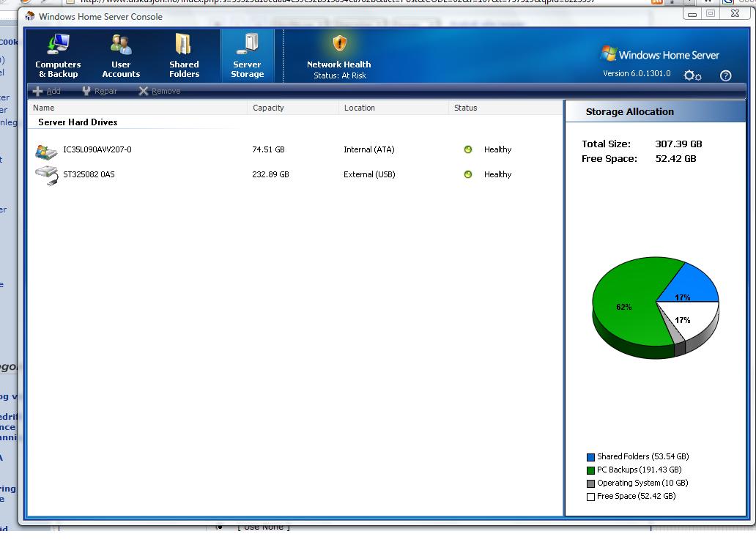Click the console title bar icon
756x545 pixels.
pyautogui.click(x=30, y=16)
